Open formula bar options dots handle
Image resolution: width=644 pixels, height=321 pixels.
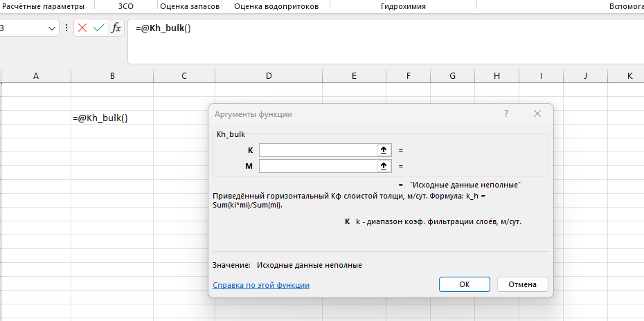coord(66,28)
